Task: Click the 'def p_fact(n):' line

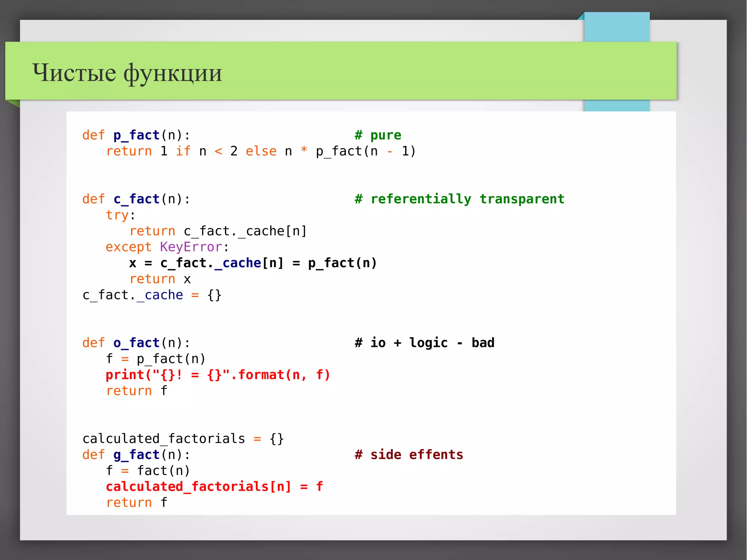Action: pyautogui.click(x=136, y=135)
